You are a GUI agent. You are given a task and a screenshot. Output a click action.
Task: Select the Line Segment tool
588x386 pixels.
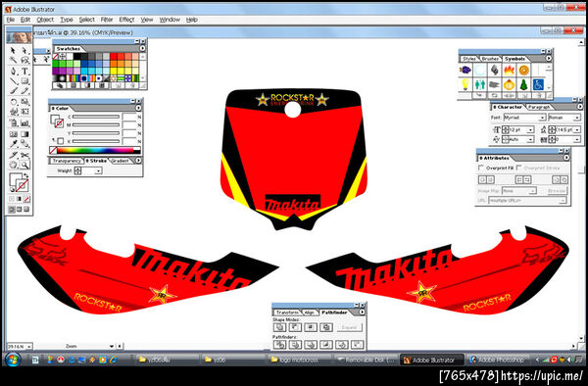(x=13, y=81)
